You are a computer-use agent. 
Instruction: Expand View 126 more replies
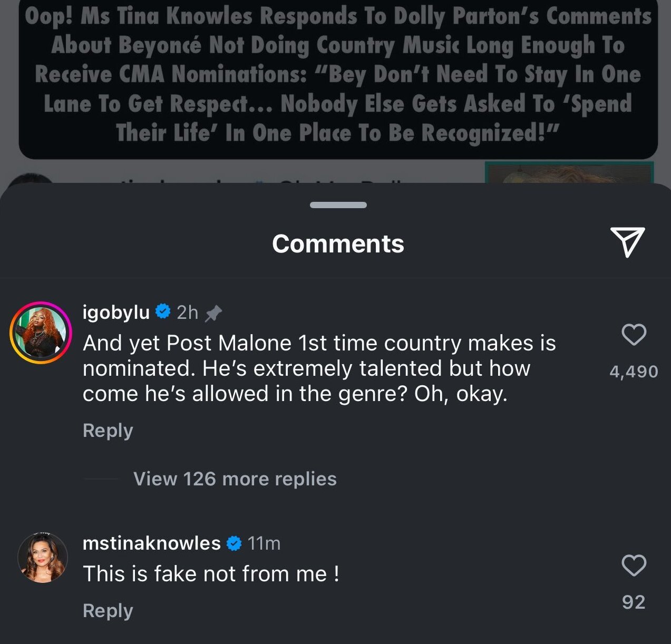[x=235, y=479]
